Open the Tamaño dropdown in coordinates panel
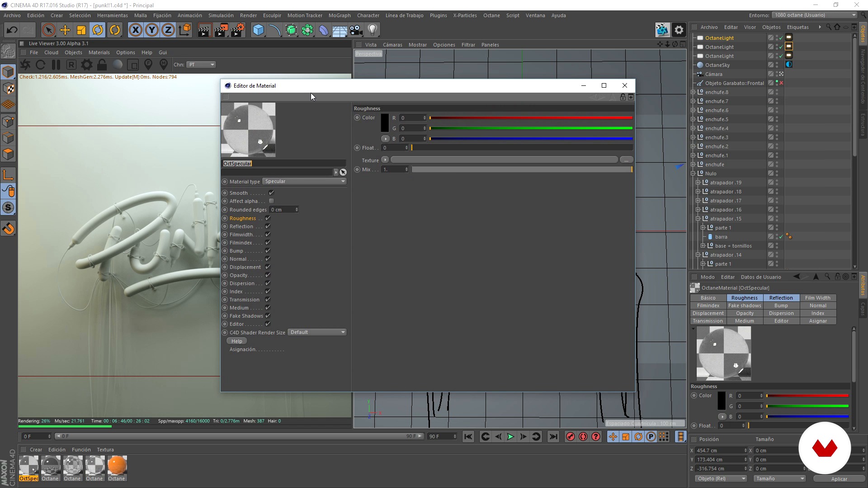Image resolution: width=868 pixels, height=488 pixels. [780, 479]
